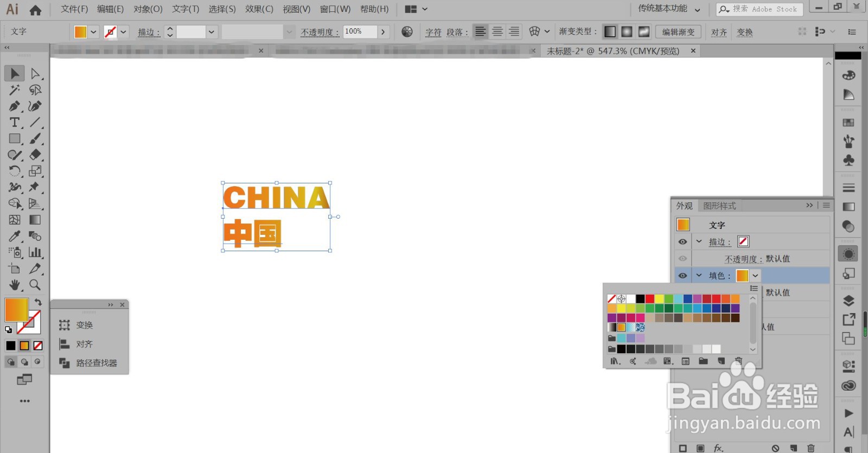Switch to 未标题-2 document tab
This screenshot has height=453, width=868.
(x=620, y=51)
